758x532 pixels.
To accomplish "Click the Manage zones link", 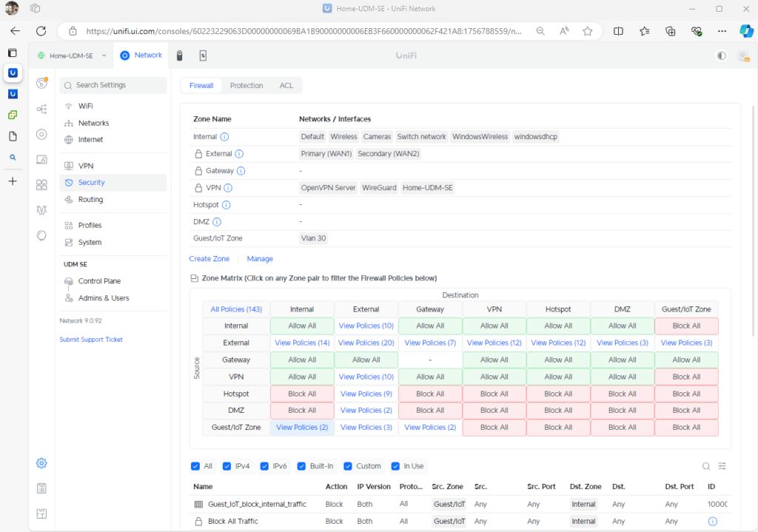I will [x=260, y=259].
